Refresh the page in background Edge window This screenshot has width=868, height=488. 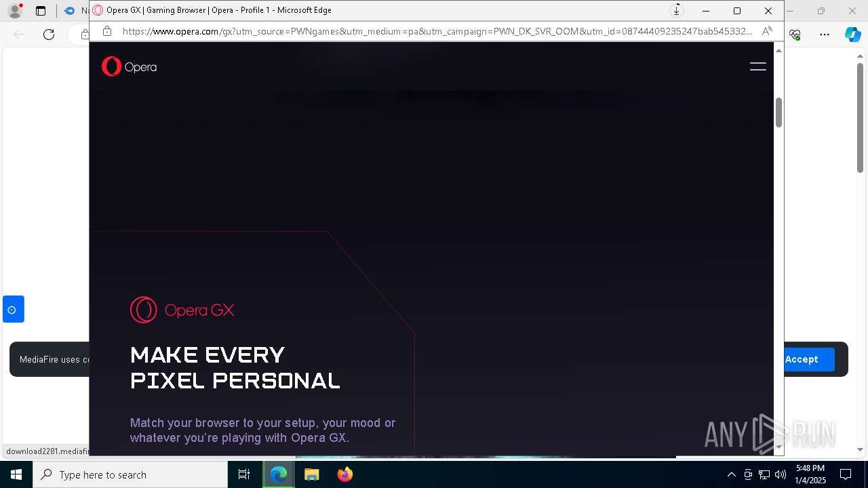49,35
